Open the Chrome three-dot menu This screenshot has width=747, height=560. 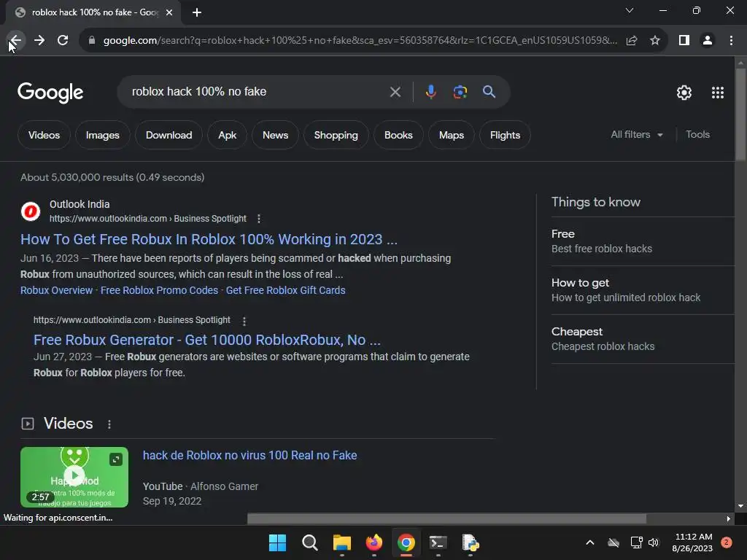tap(731, 41)
